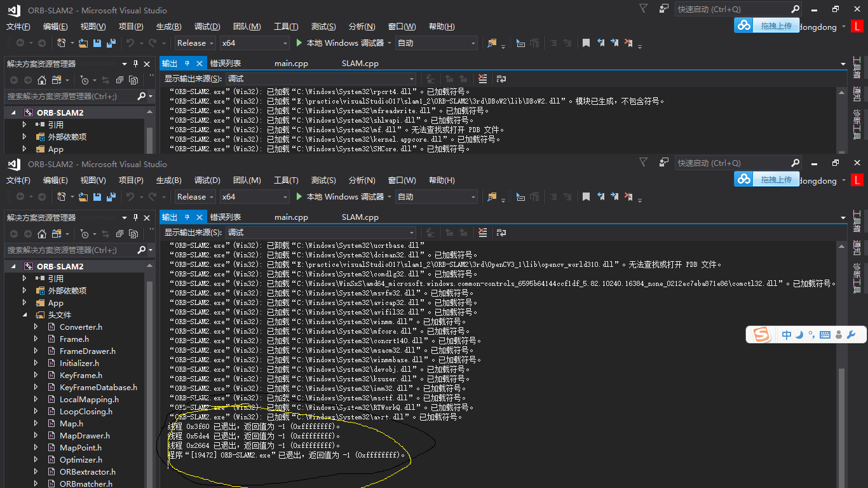This screenshot has width=868, height=488.
Task: Open 自动 dropdown in lower window toolbar
Action: [x=436, y=197]
